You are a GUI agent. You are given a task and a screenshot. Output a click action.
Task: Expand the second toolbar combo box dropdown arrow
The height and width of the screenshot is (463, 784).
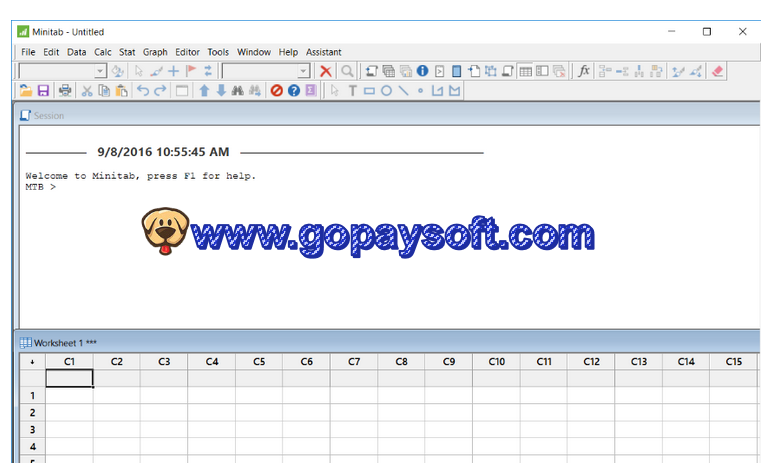click(303, 71)
